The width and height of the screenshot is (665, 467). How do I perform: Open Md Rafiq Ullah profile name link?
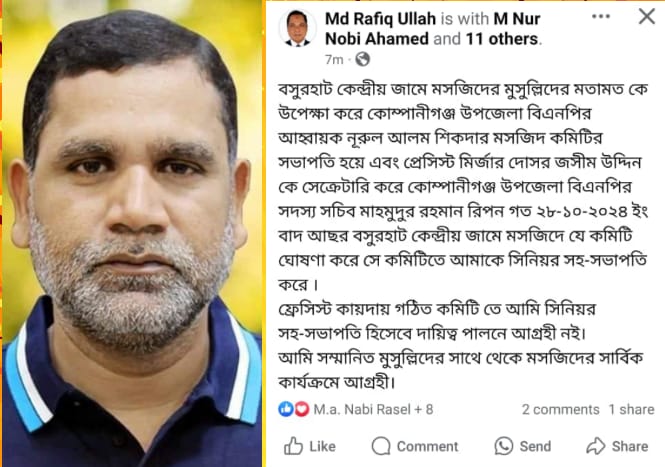(x=380, y=19)
